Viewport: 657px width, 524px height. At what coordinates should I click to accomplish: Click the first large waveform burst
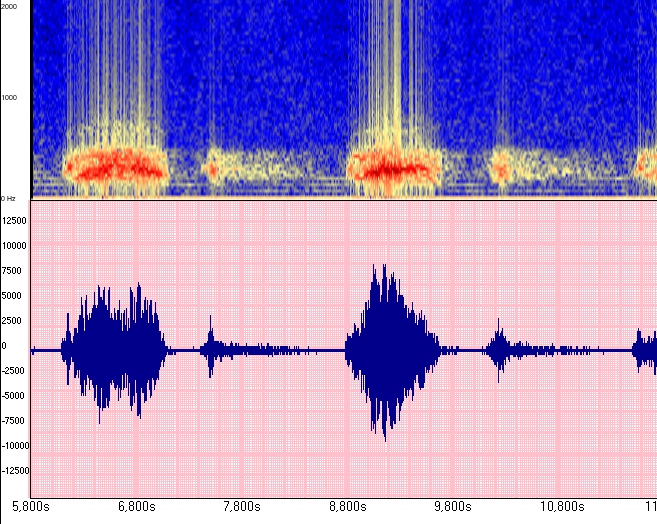pos(115,348)
